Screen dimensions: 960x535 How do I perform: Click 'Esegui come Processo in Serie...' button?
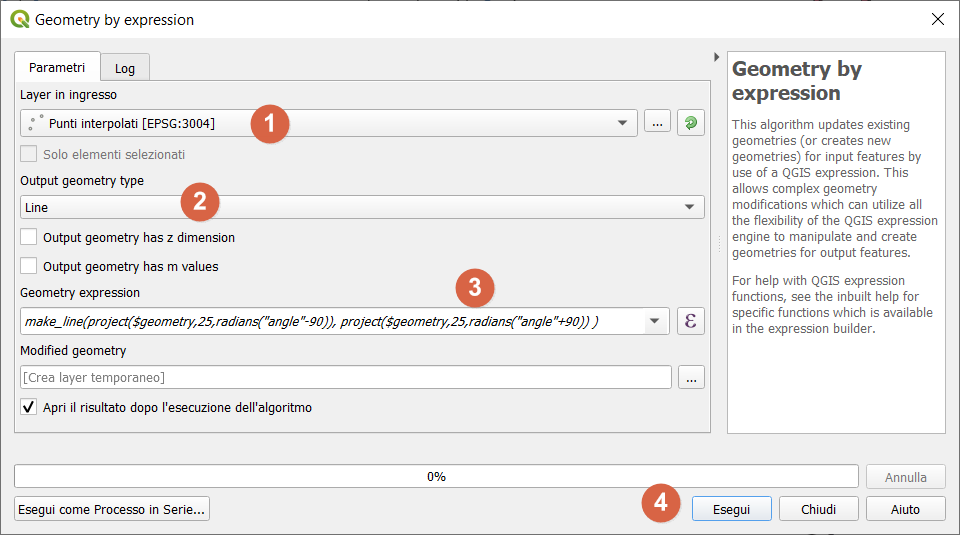click(x=112, y=509)
